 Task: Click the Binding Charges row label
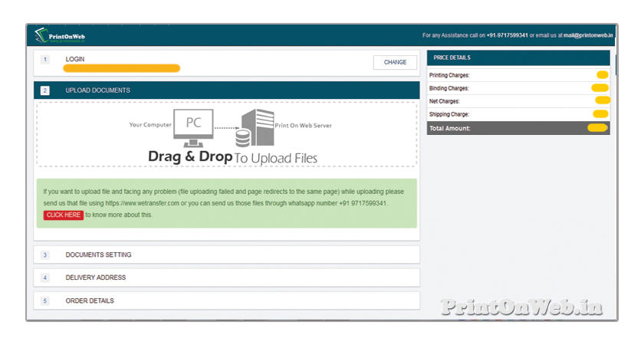click(x=449, y=88)
